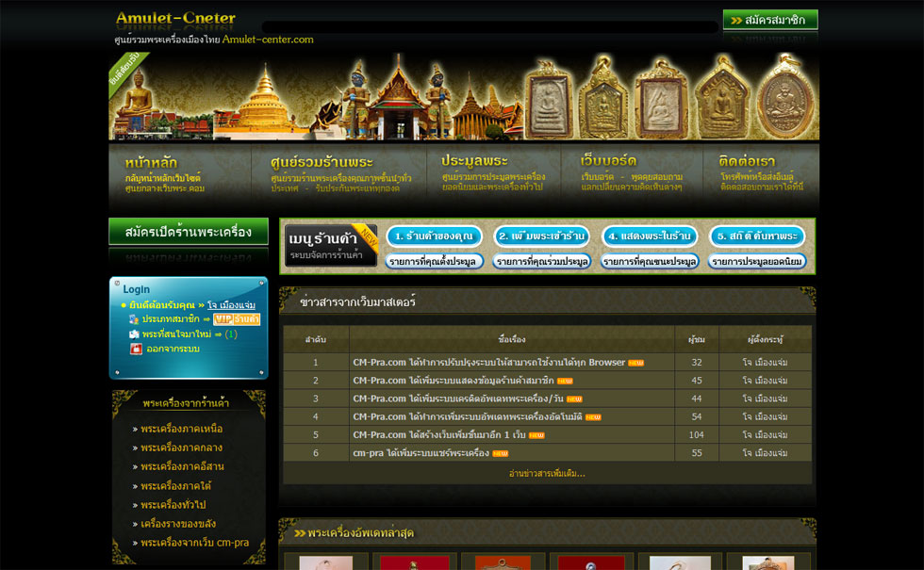Open the เครื่องรางของขลัง category link
This screenshot has width=924, height=570.
click(178, 524)
